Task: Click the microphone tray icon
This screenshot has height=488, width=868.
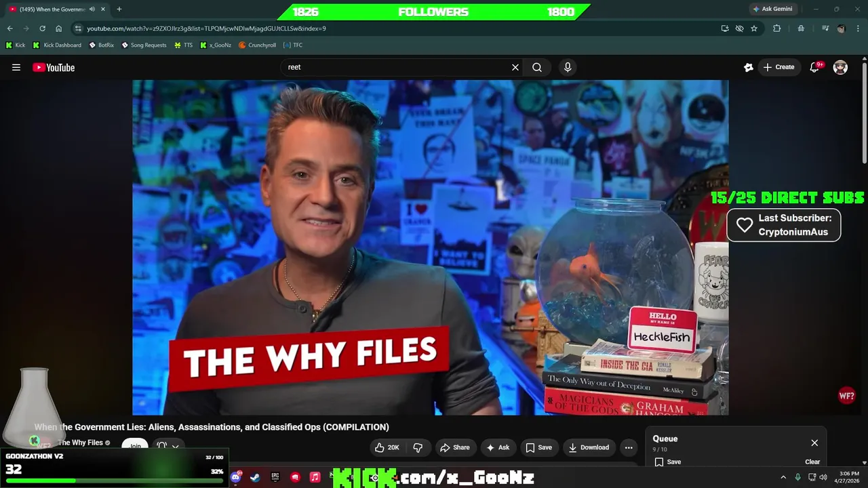Action: click(798, 477)
